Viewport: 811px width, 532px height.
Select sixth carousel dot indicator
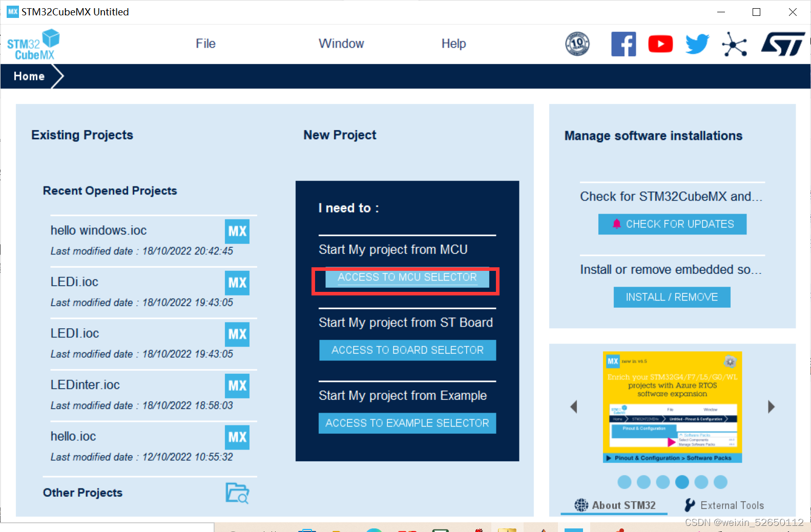click(720, 482)
